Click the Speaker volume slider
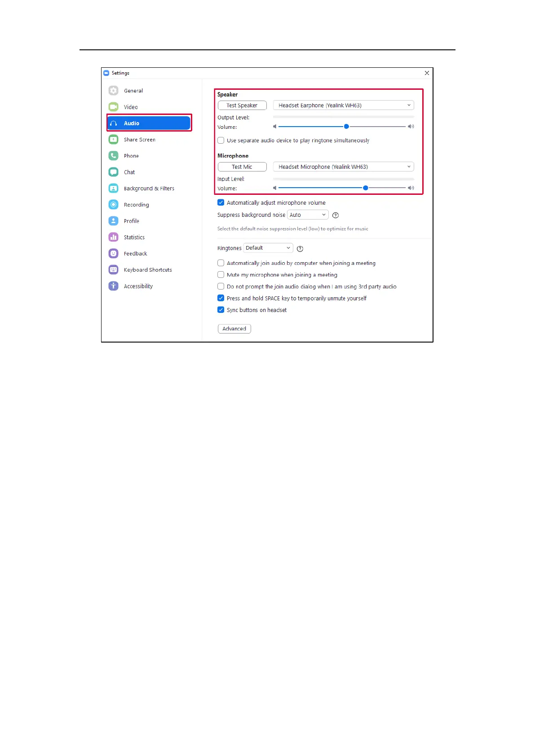Screen dimensions: 535x756 pyautogui.click(x=342, y=127)
